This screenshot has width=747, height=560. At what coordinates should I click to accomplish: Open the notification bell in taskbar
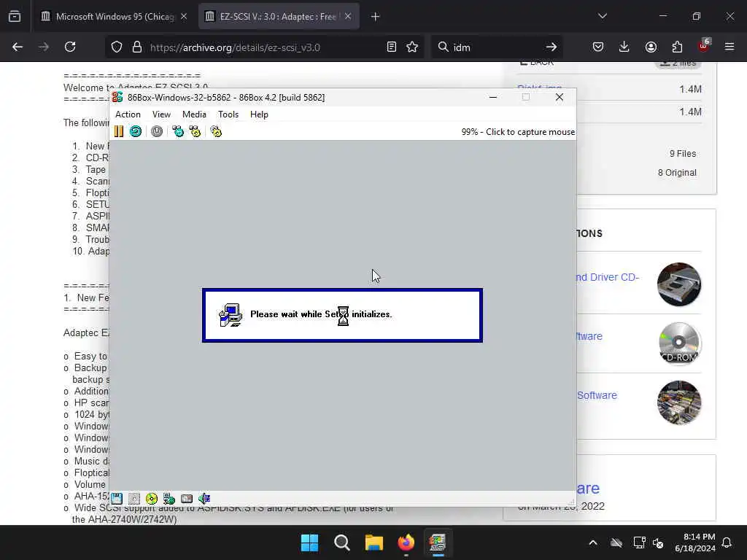click(x=727, y=542)
